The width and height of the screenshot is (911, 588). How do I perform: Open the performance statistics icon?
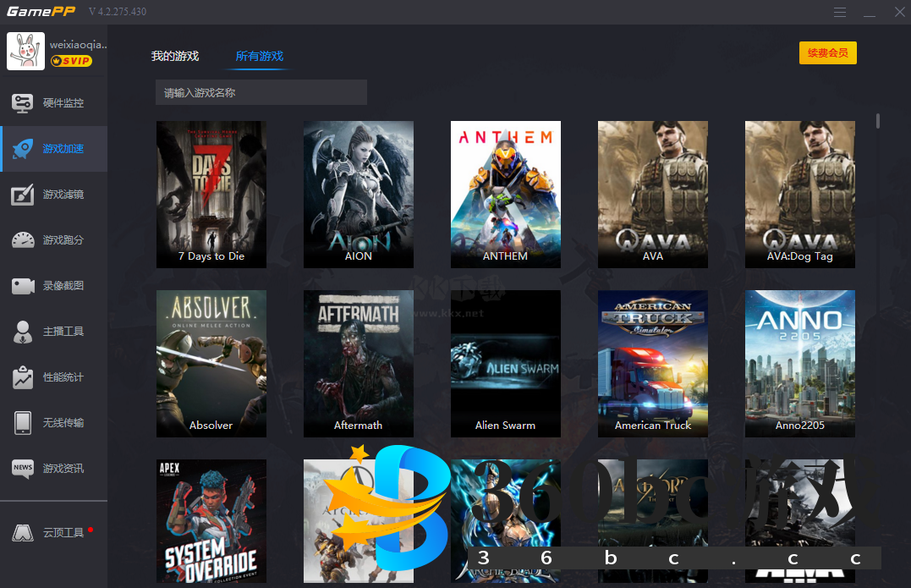pos(23,377)
